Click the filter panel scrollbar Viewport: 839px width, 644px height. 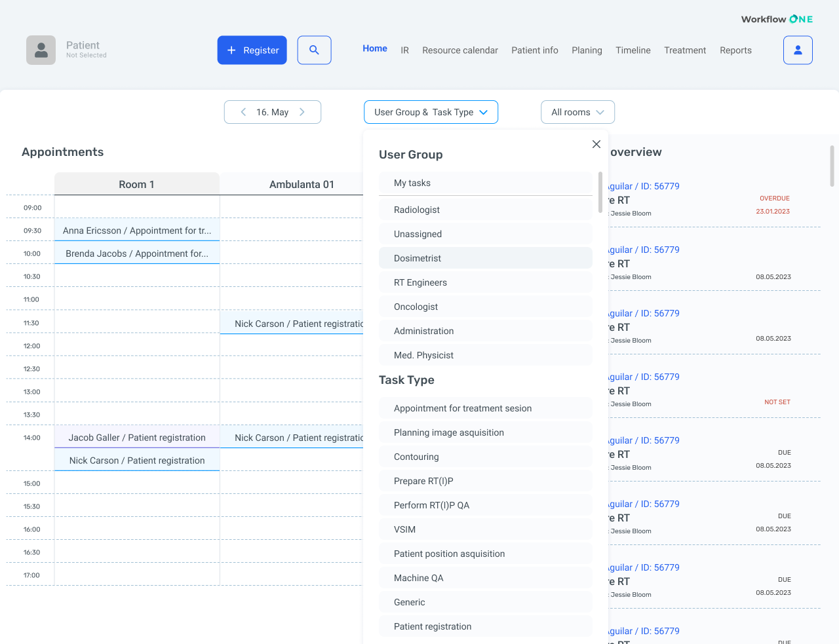pos(600,193)
